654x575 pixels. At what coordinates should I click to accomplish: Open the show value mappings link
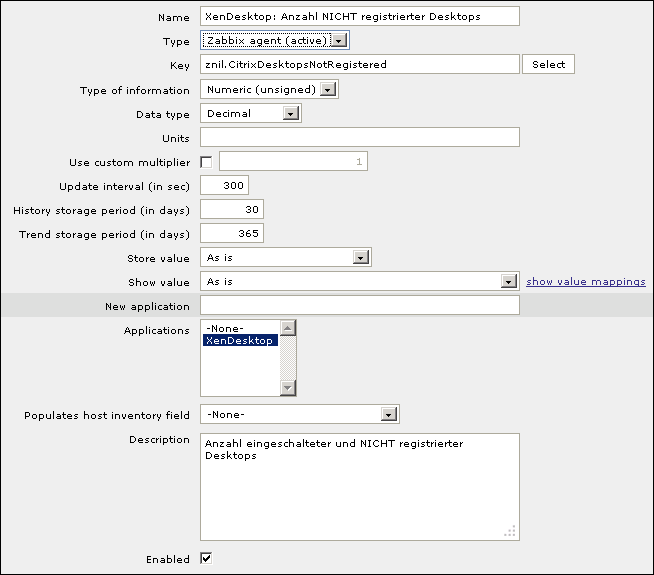point(586,282)
